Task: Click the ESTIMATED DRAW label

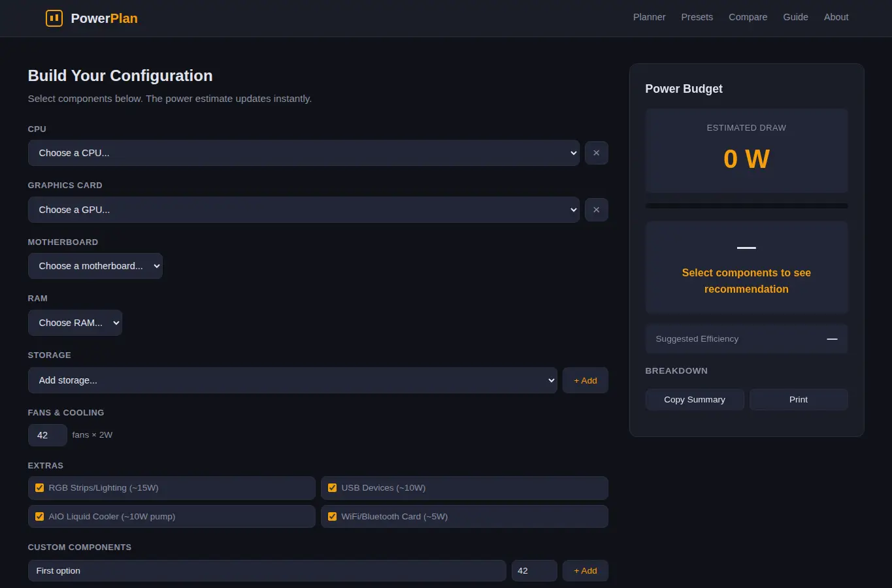Action: (746, 128)
